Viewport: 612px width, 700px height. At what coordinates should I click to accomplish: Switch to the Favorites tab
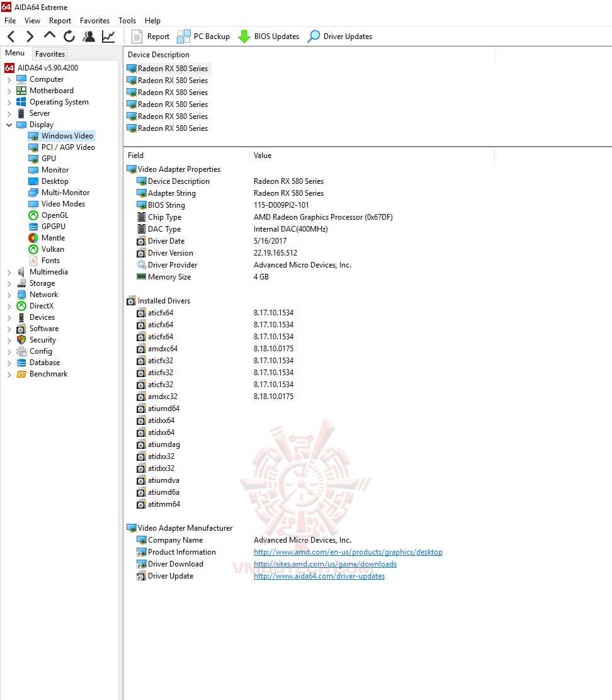[x=50, y=54]
